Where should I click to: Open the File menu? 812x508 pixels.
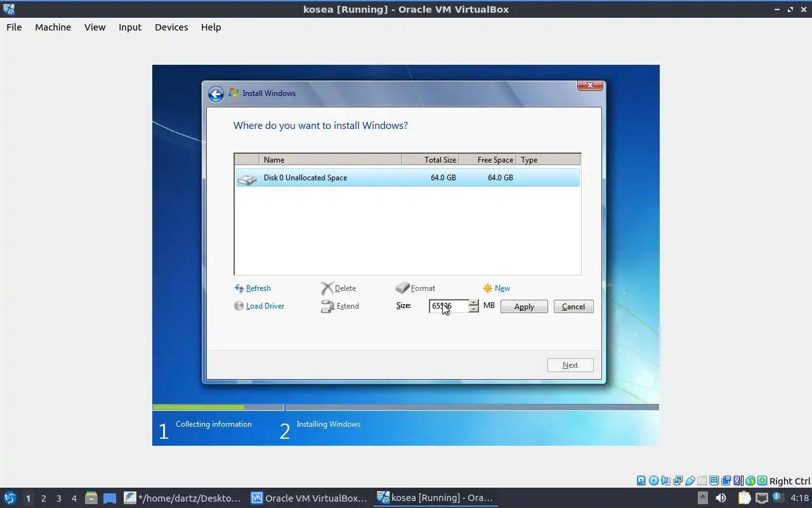[14, 27]
